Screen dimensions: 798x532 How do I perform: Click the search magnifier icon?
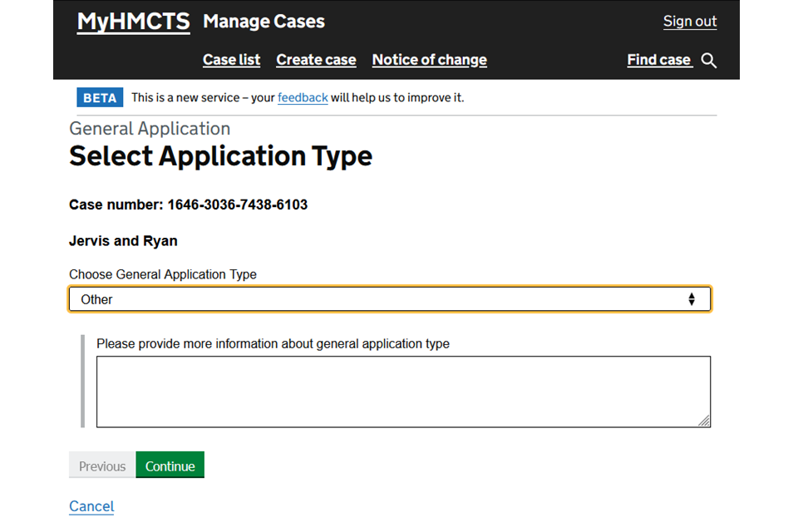pos(709,61)
